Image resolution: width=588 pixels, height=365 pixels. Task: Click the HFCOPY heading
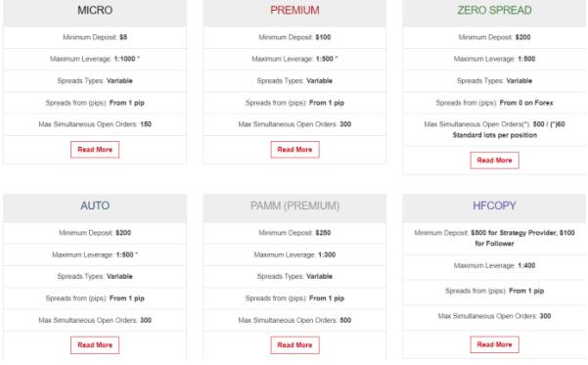(494, 205)
